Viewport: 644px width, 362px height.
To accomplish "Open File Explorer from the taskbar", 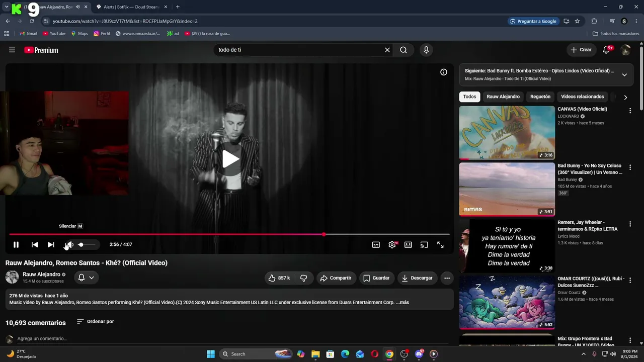I will [315, 354].
